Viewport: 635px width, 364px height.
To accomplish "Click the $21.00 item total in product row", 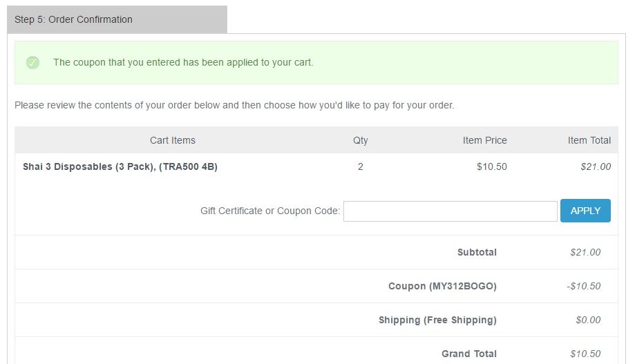I will click(596, 166).
